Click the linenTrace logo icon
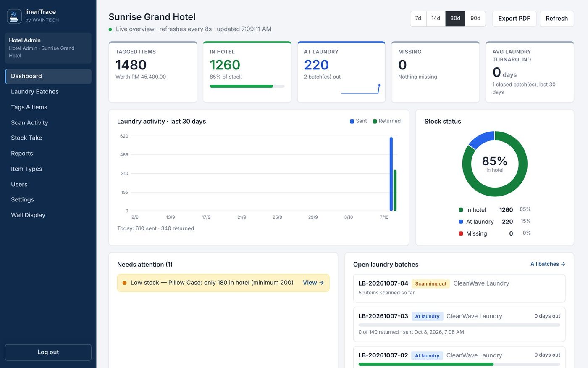 [14, 16]
